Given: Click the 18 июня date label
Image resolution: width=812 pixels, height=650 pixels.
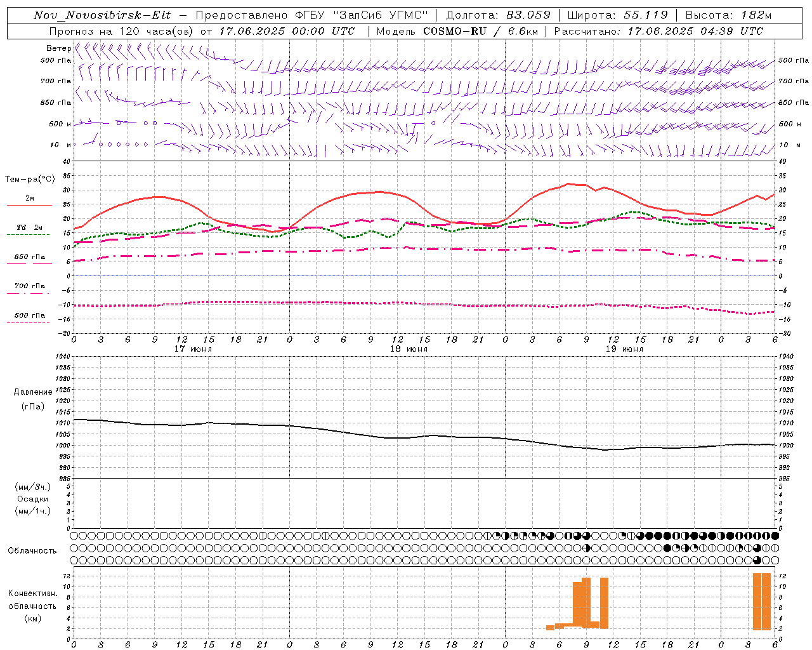Looking at the screenshot, I should [x=409, y=349].
